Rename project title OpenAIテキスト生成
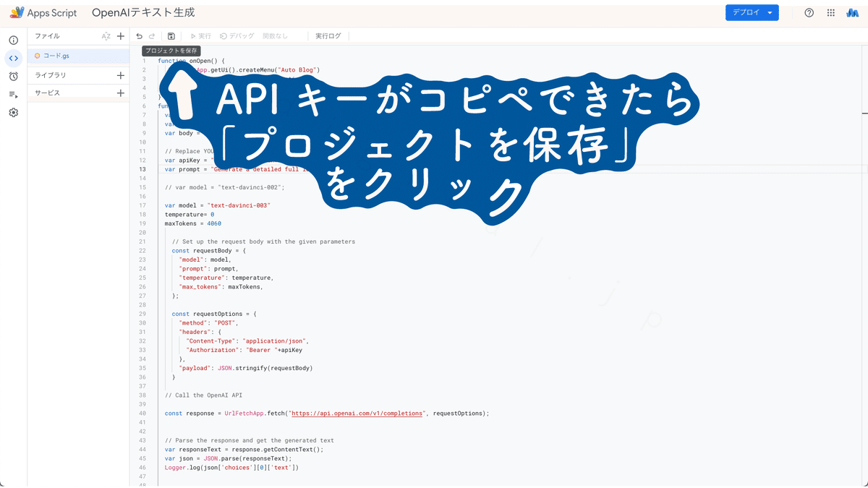This screenshot has height=488, width=868. pyautogui.click(x=143, y=13)
